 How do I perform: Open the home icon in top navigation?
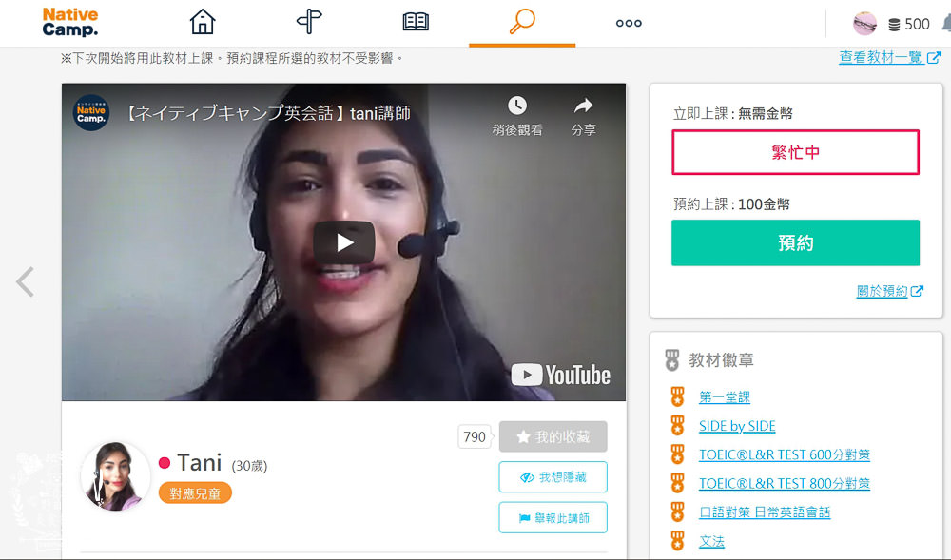pyautogui.click(x=203, y=22)
